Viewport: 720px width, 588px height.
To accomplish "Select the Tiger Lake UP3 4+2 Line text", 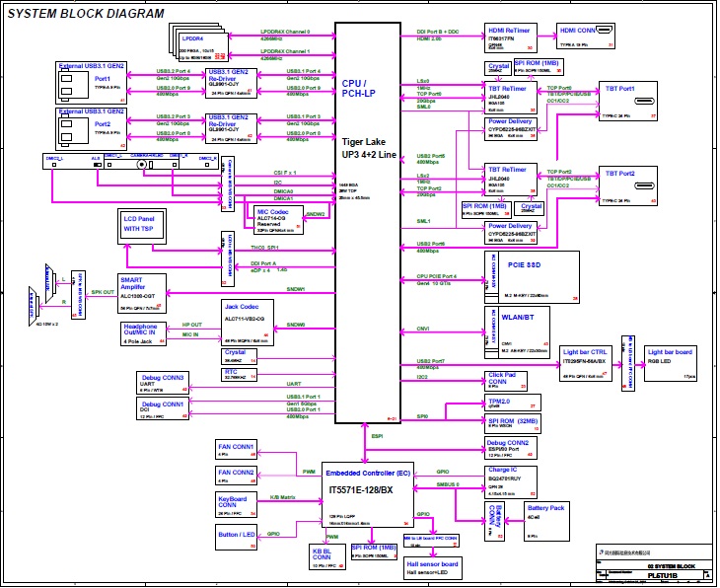I will tap(369, 148).
